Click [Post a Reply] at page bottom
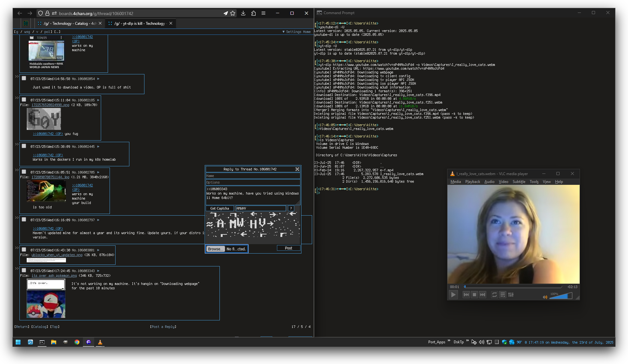This screenshot has width=628, height=364. 163,327
